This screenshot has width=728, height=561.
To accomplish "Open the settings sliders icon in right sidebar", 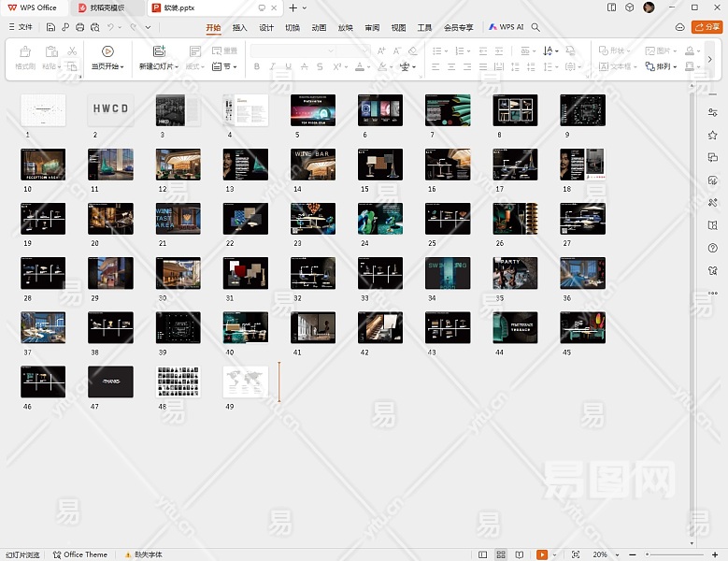I will point(713,112).
